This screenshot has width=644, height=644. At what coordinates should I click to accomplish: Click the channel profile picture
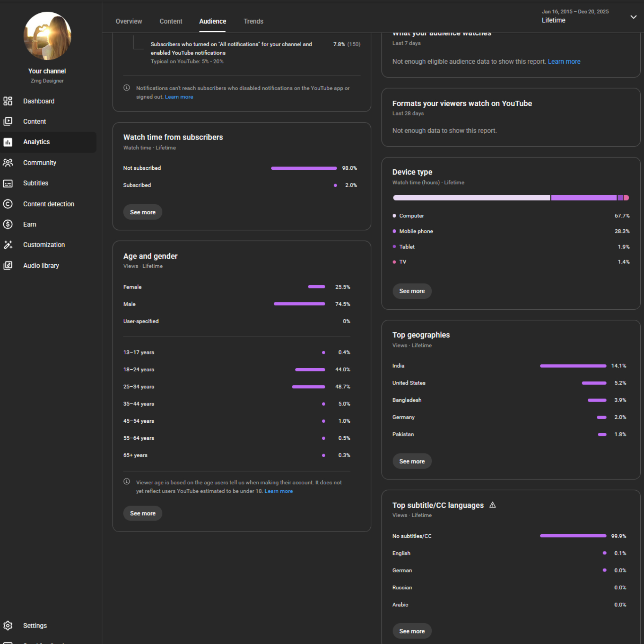coord(47,36)
